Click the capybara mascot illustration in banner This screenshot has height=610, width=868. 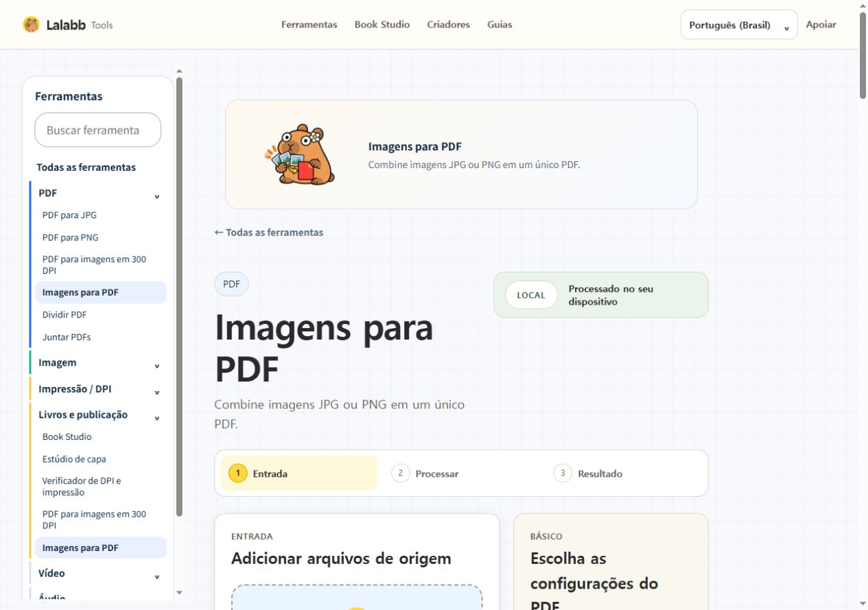(300, 154)
